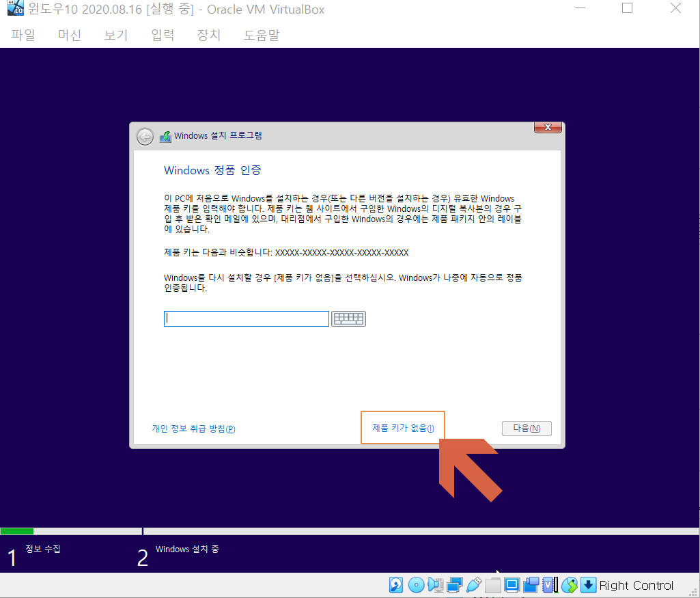Open the 파일 menu
The height and width of the screenshot is (598, 700).
coord(23,35)
